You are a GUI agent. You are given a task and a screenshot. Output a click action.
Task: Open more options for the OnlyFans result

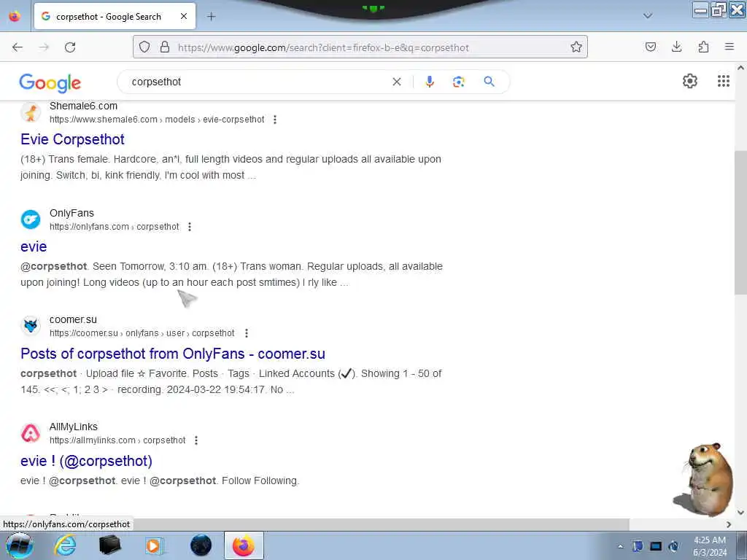[190, 227]
